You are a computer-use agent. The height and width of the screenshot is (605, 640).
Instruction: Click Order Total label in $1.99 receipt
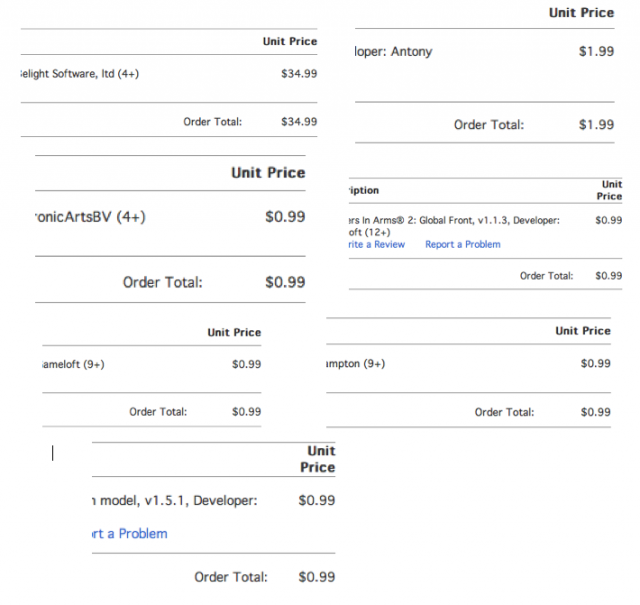(x=488, y=125)
